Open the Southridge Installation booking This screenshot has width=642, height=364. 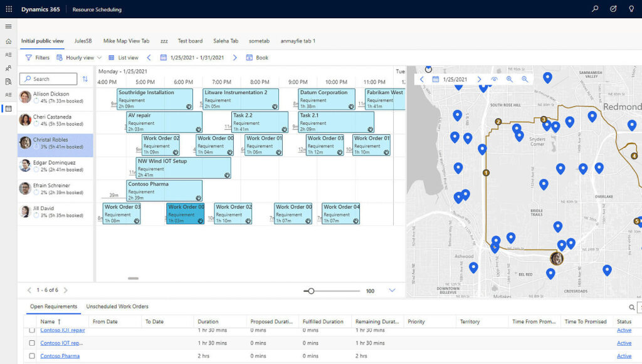pyautogui.click(x=155, y=100)
